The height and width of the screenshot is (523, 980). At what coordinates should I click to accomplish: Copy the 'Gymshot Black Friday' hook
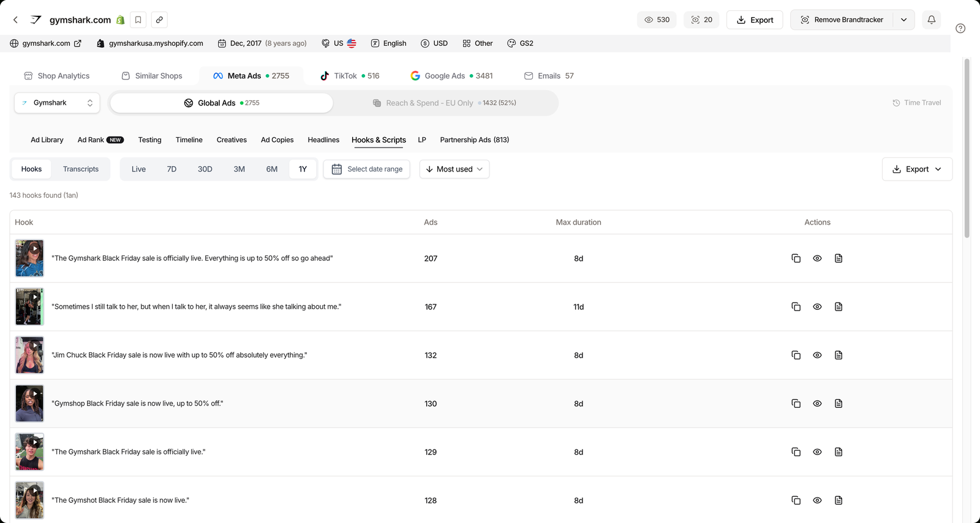pyautogui.click(x=796, y=500)
